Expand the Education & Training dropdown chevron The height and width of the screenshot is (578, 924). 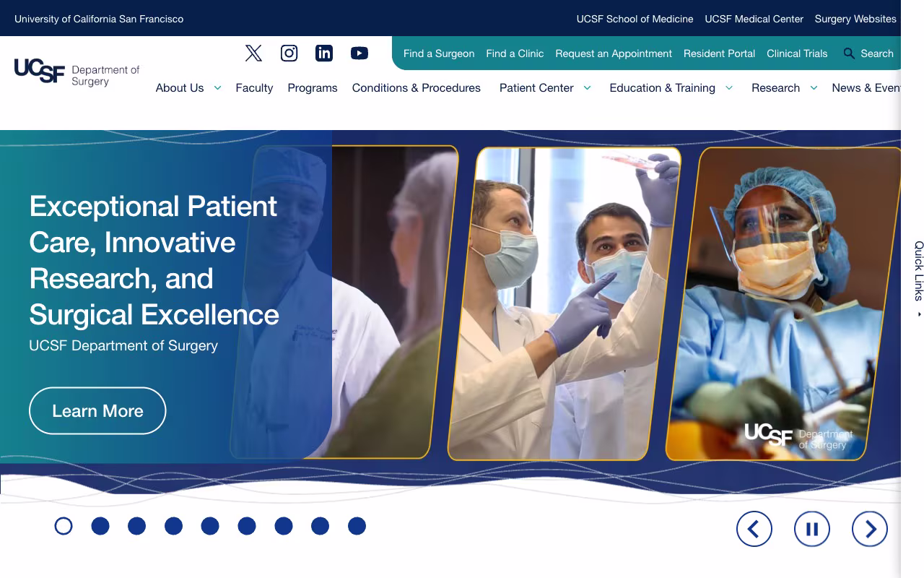point(729,88)
